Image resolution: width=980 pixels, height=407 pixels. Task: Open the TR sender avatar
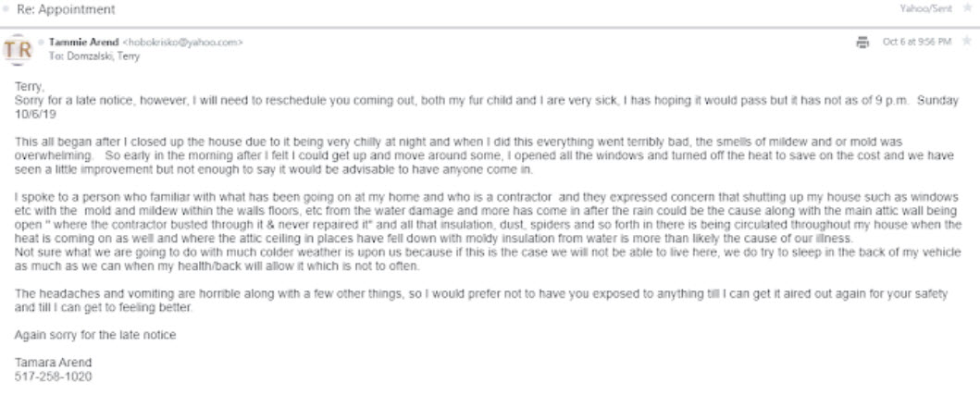point(18,49)
